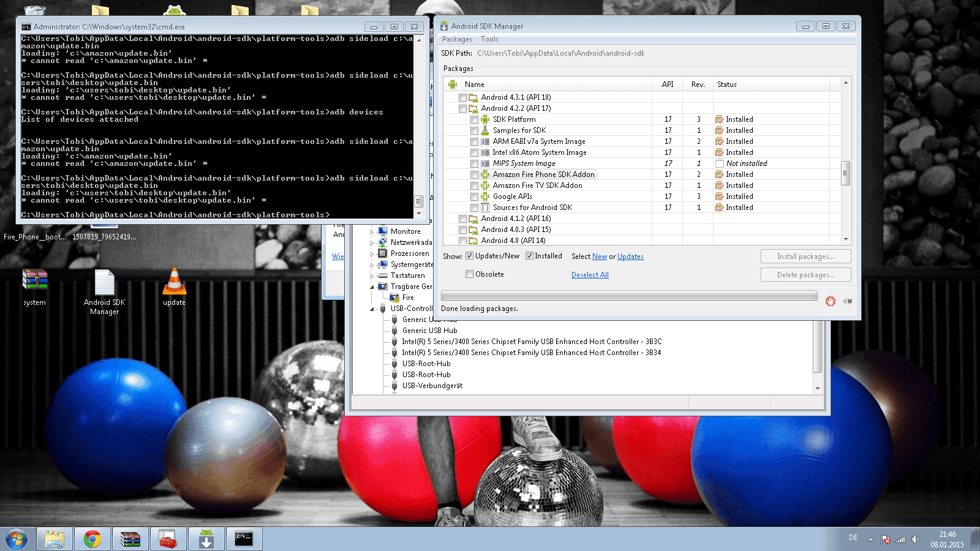
Task: Click the red stop loading icon
Action: [x=831, y=301]
